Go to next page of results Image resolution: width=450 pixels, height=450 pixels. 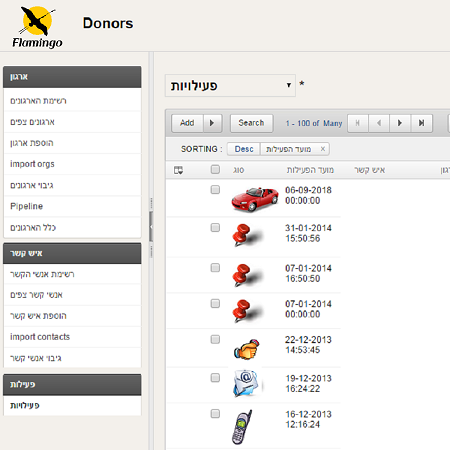coord(400,123)
